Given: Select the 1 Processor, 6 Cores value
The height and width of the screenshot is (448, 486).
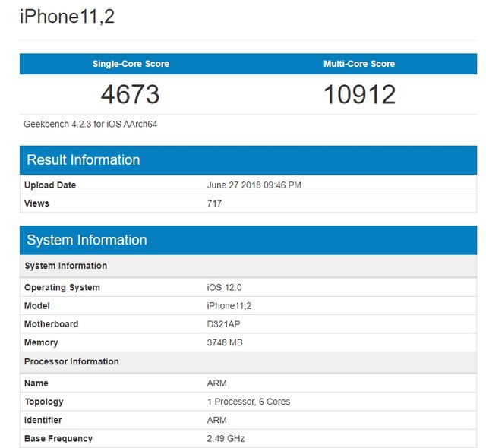Looking at the screenshot, I should (248, 402).
